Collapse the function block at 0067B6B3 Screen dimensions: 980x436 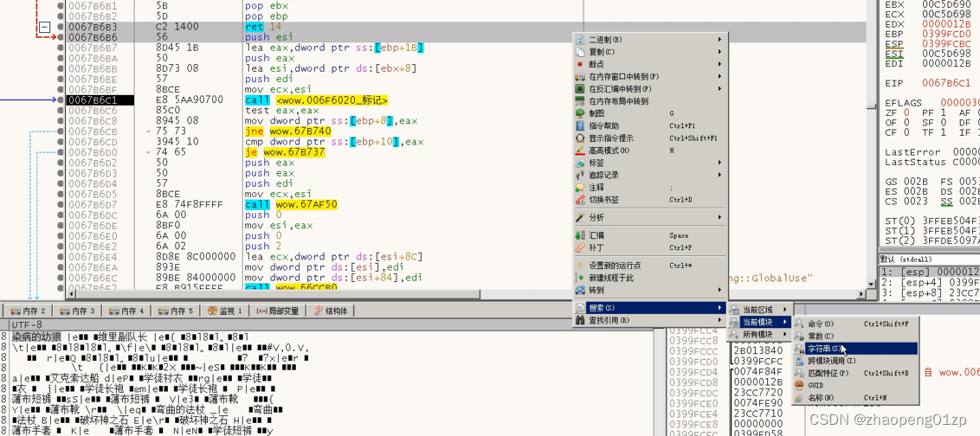coord(44,28)
